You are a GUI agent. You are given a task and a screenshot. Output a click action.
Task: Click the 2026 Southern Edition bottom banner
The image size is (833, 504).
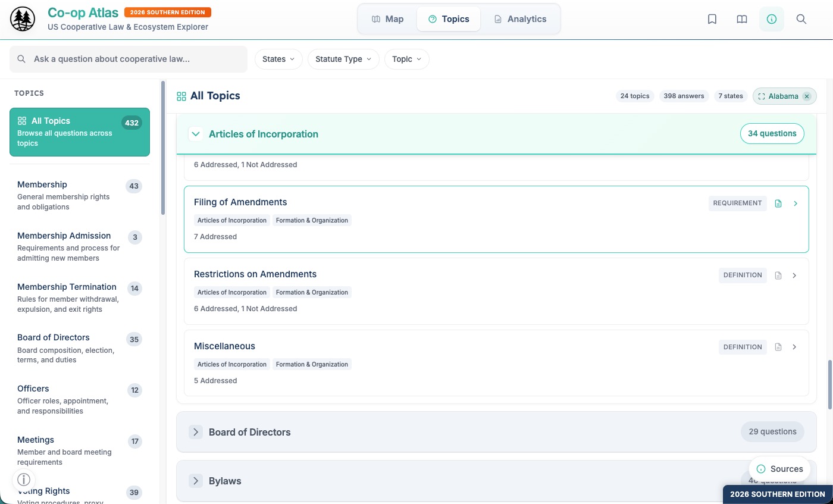[x=778, y=494]
